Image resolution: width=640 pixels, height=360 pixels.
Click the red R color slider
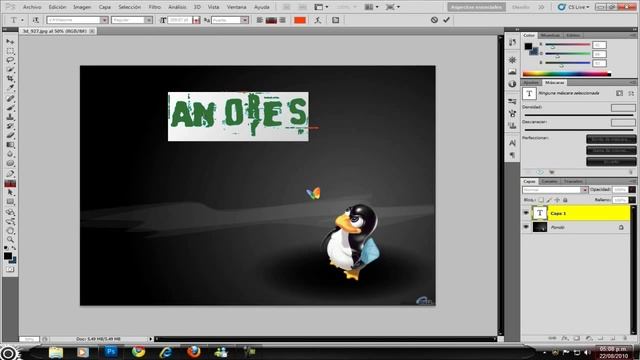point(568,44)
